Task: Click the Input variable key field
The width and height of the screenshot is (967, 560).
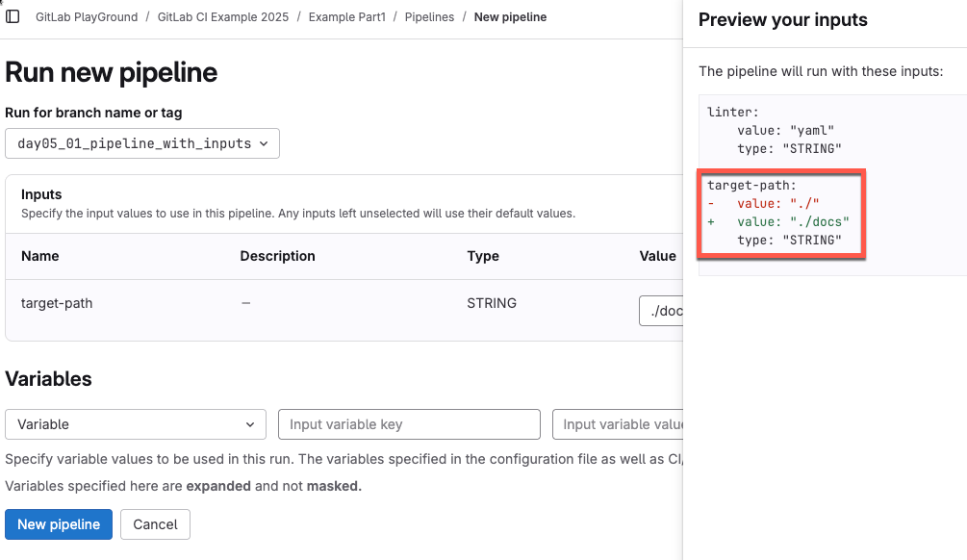Action: tap(409, 424)
